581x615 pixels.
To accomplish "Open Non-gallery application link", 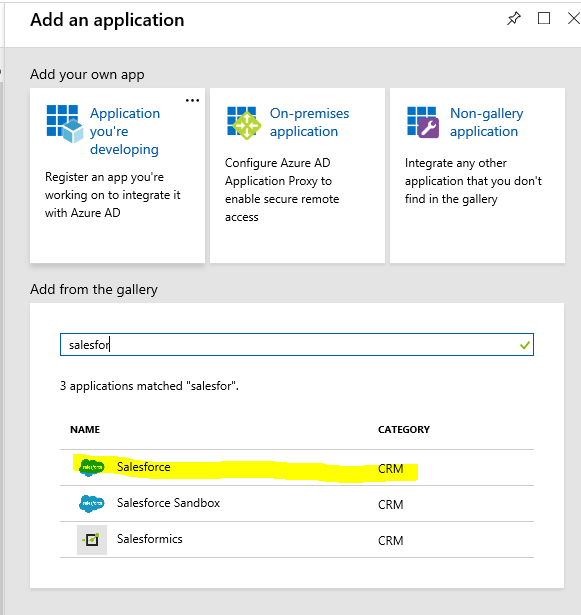I will tap(486, 122).
